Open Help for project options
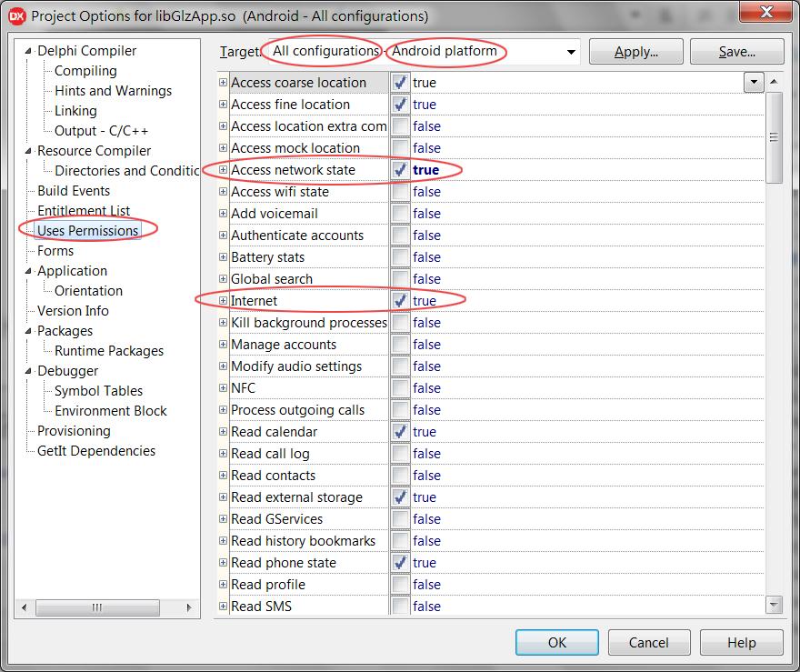Viewport: 800px width, 672px height. point(741,642)
